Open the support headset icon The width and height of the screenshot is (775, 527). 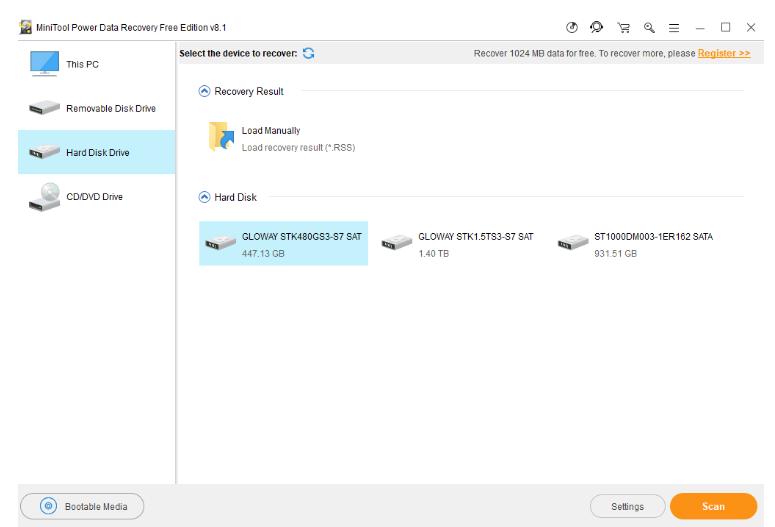(x=597, y=27)
